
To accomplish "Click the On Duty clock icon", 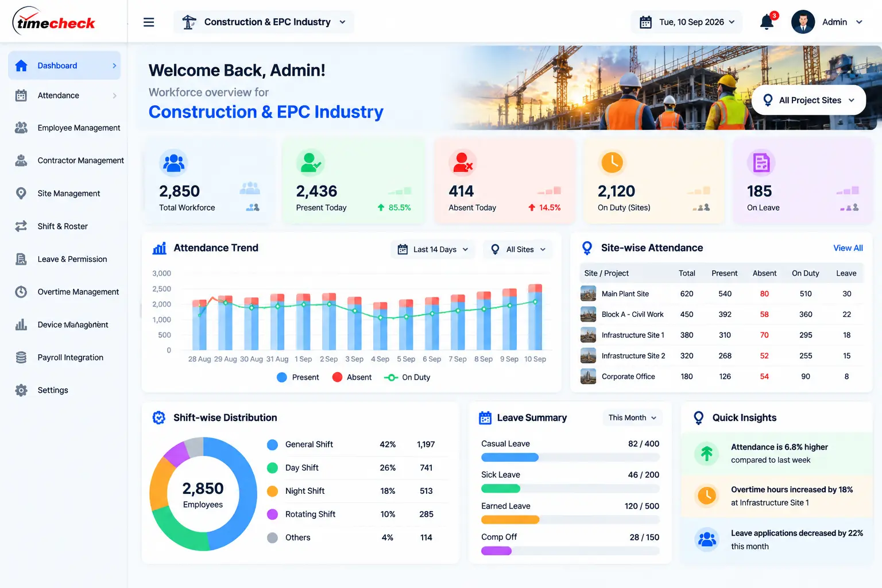I will (x=612, y=163).
